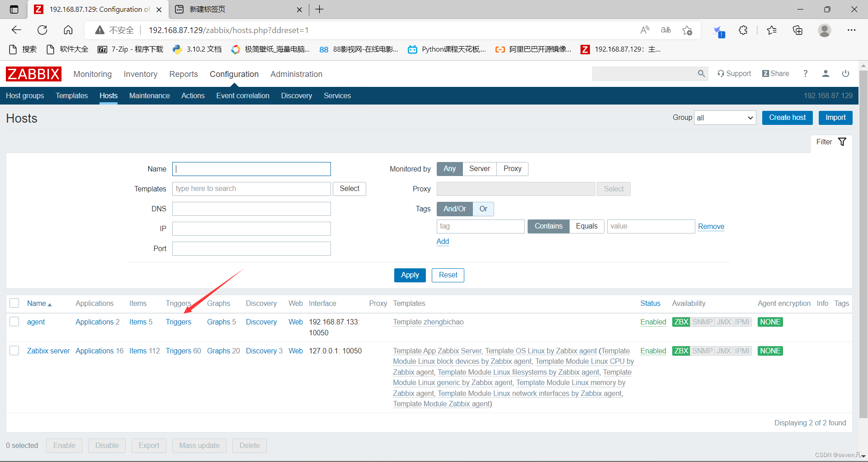Open the Support link
This screenshot has width=868, height=462.
[734, 73]
